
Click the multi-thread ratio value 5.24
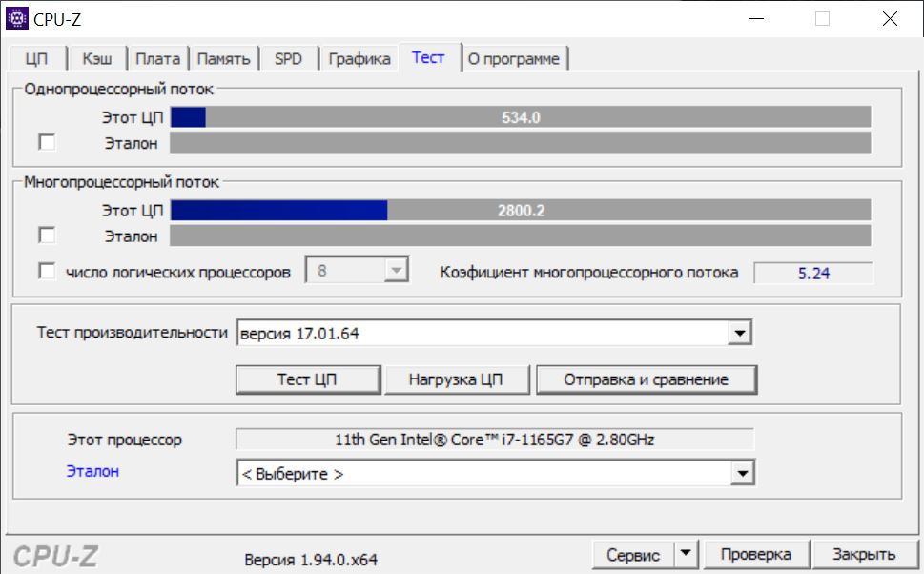coord(813,273)
